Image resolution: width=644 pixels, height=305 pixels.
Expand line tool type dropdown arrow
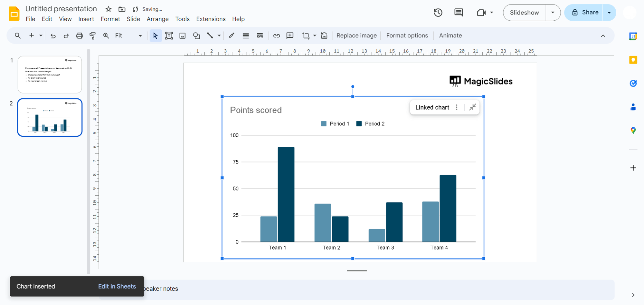(x=219, y=35)
